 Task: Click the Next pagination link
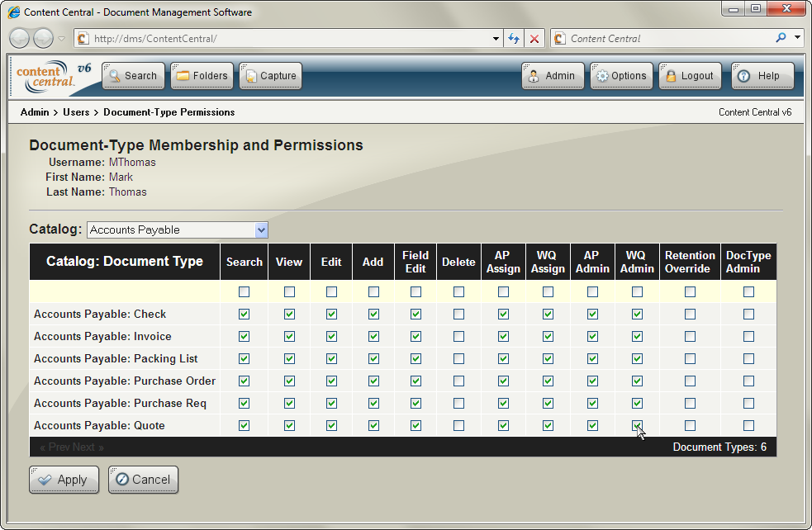(88, 447)
